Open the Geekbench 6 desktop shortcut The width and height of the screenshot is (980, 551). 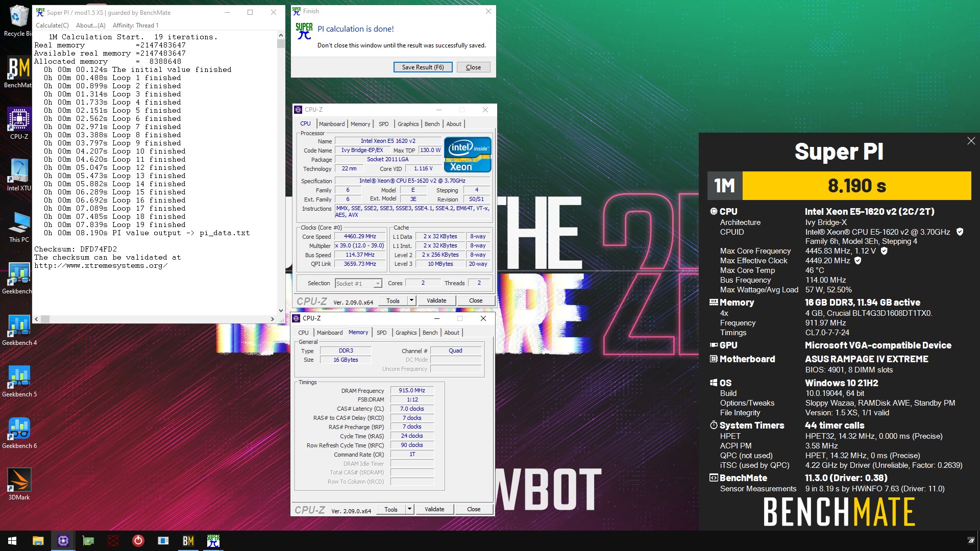click(x=19, y=433)
